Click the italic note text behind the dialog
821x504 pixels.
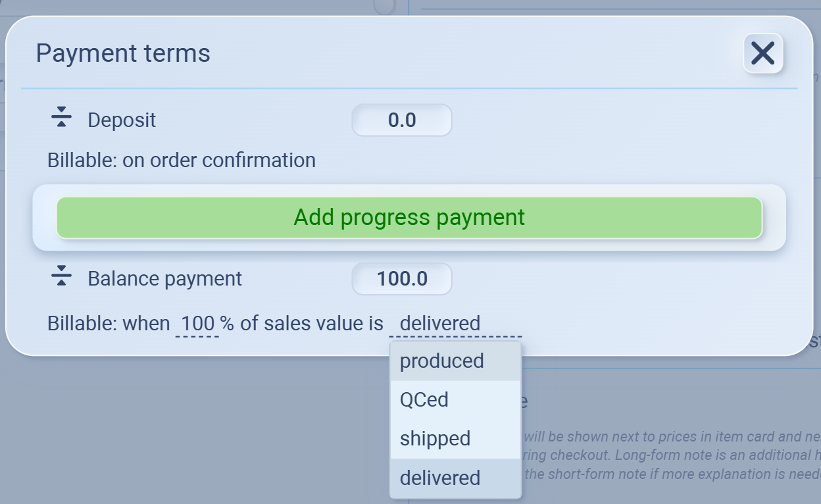pos(671,455)
